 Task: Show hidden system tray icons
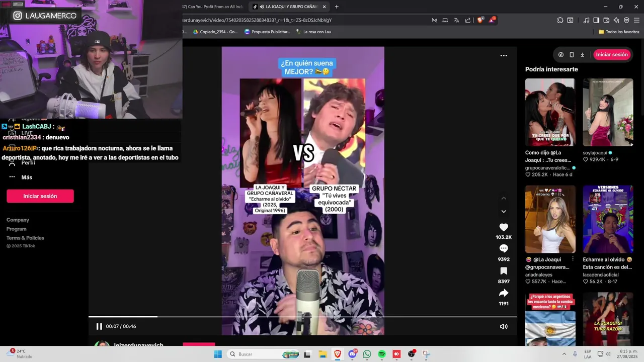click(564, 354)
